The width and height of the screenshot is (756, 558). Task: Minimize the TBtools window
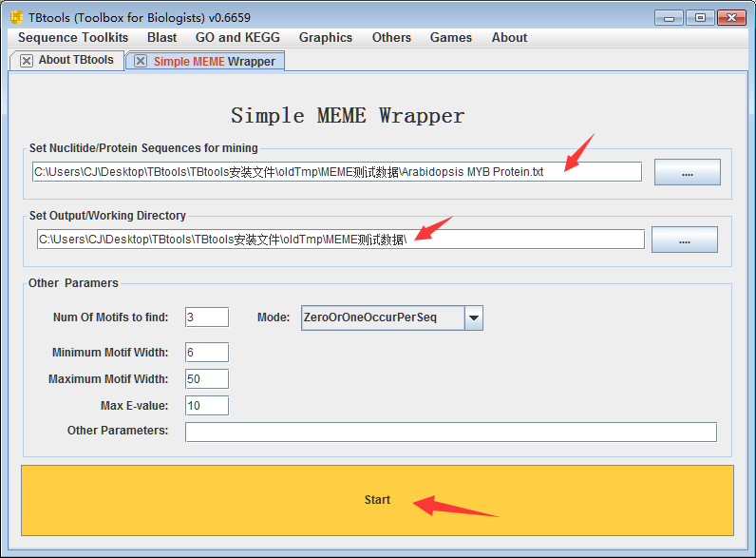point(669,18)
